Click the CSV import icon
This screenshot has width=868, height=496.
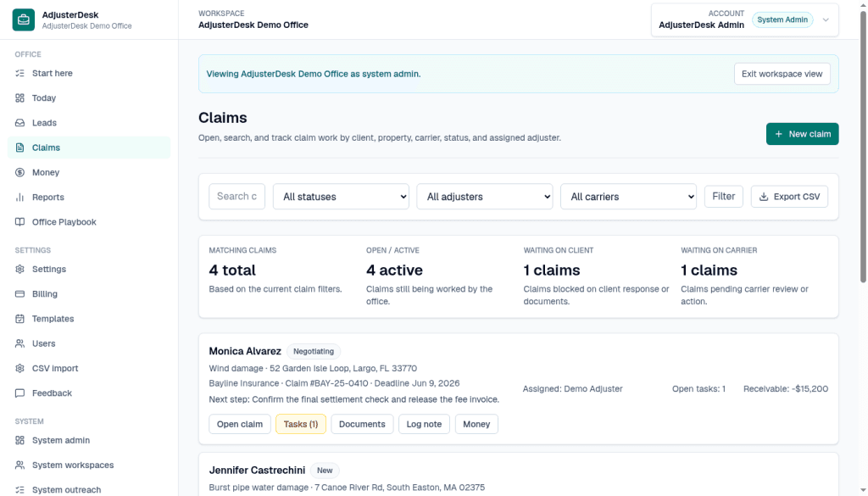tap(20, 368)
